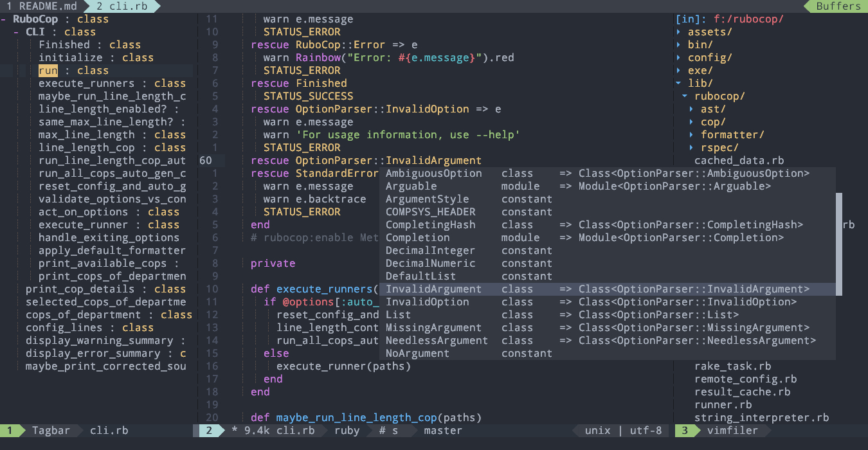Pick ArgumentStyle constant from completion popup
Screen dimensions: 868x450
pyautogui.click(x=608, y=199)
